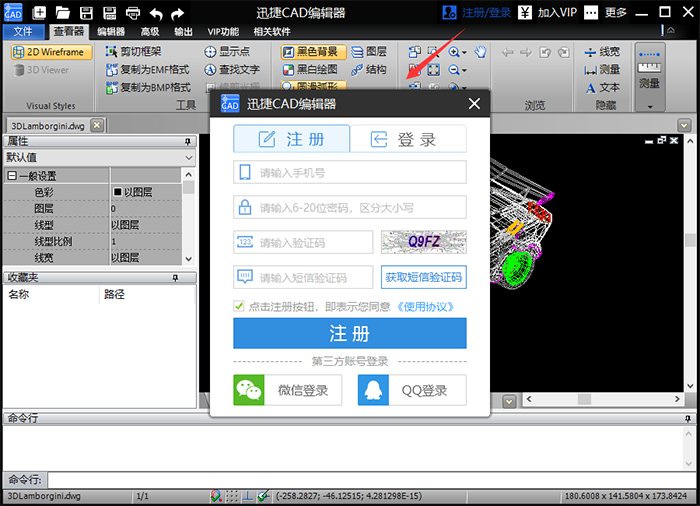Switch to the 相关软件 tab

pos(272,31)
